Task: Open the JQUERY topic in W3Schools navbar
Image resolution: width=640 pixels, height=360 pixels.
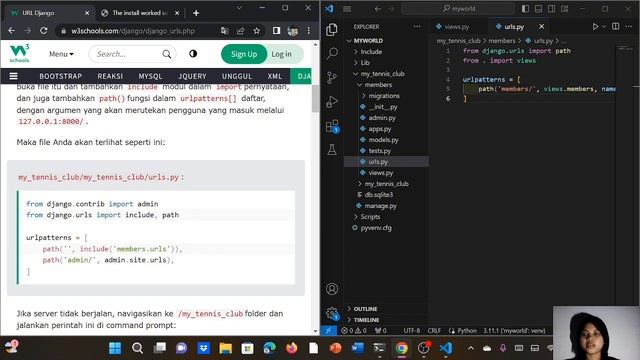Action: (x=192, y=76)
